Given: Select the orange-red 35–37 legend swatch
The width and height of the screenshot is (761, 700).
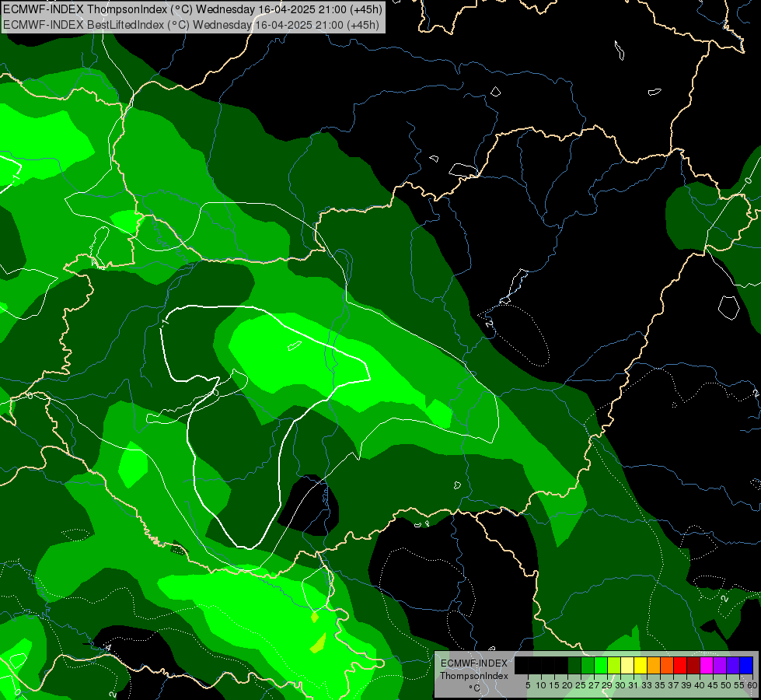Looking at the screenshot, I should [x=667, y=665].
